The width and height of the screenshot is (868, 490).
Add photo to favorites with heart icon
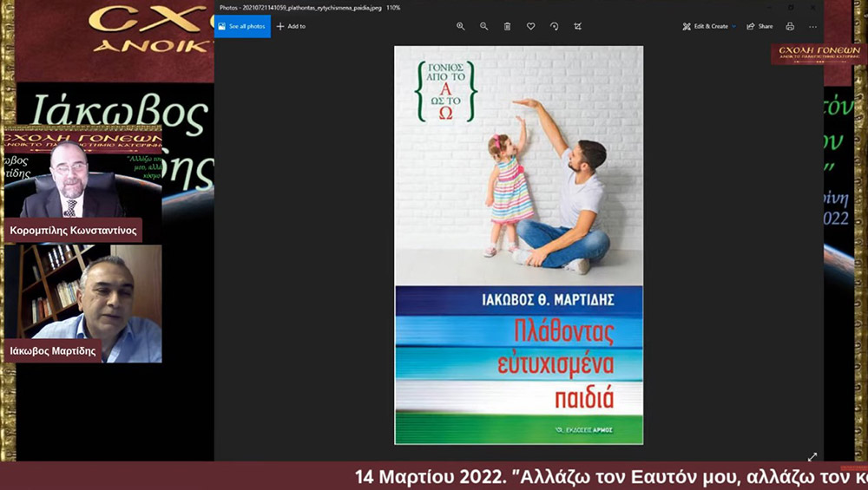click(x=531, y=26)
